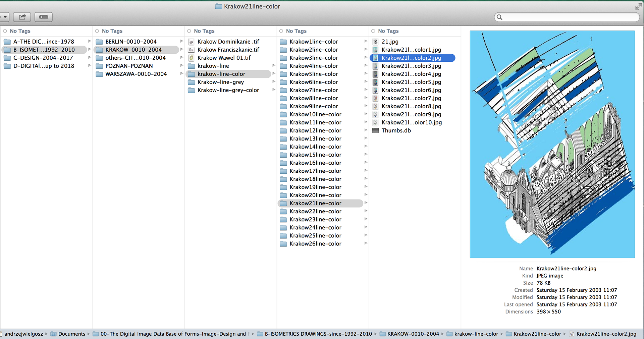Click the Krakow26line-color folder icon
Image resolution: width=644 pixels, height=339 pixels.
283,244
